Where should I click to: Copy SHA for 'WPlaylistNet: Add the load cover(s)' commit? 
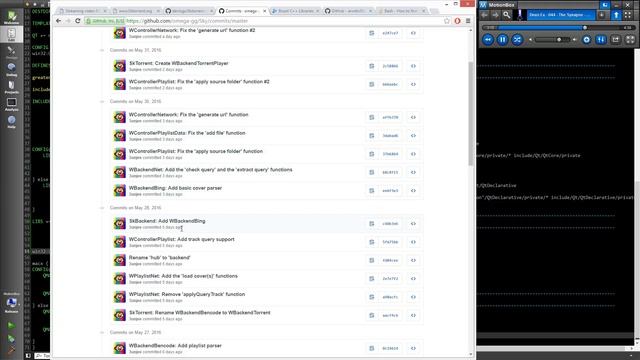(x=371, y=279)
